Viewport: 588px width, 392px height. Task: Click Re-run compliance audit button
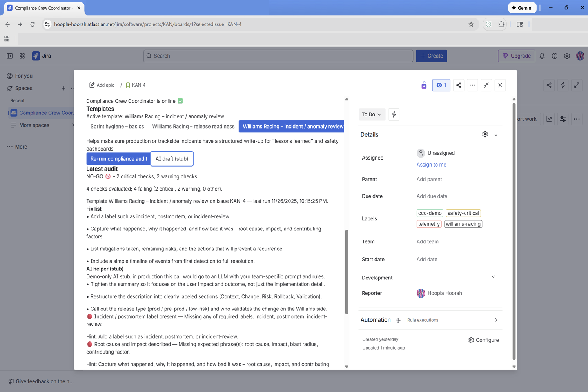pyautogui.click(x=119, y=159)
